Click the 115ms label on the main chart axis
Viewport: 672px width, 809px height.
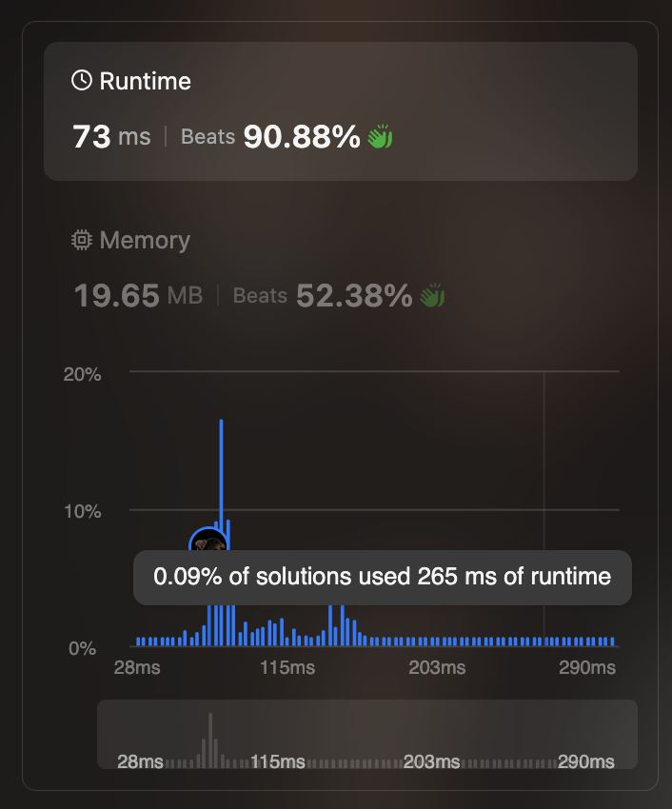[x=287, y=667]
